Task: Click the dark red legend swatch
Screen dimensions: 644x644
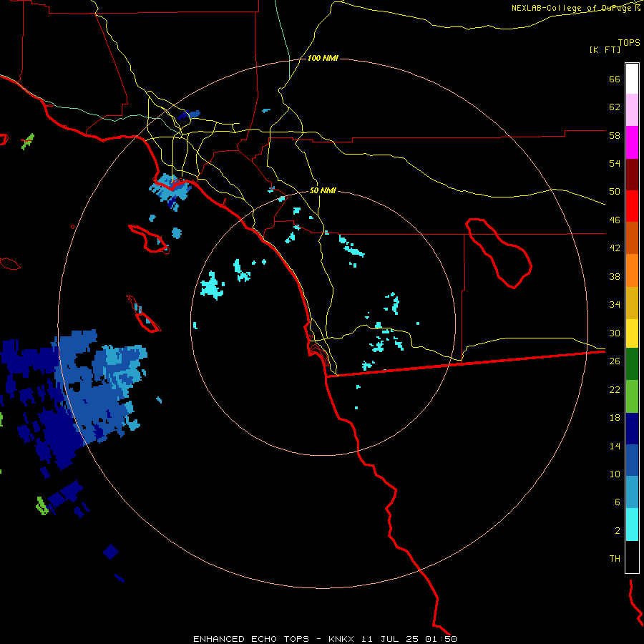Action: pos(632,175)
